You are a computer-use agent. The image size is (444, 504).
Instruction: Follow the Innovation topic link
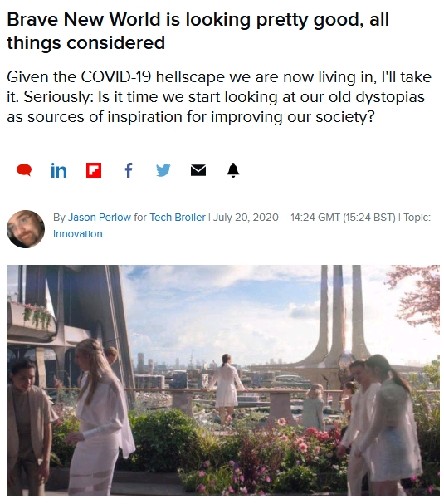pos(78,234)
